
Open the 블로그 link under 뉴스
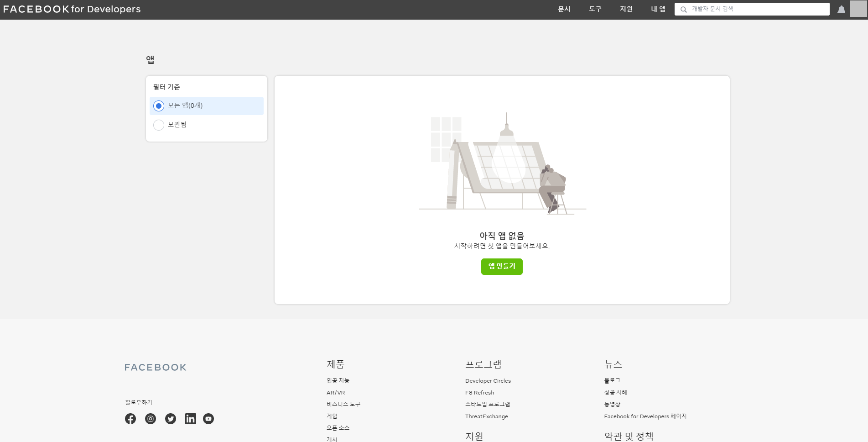point(612,380)
